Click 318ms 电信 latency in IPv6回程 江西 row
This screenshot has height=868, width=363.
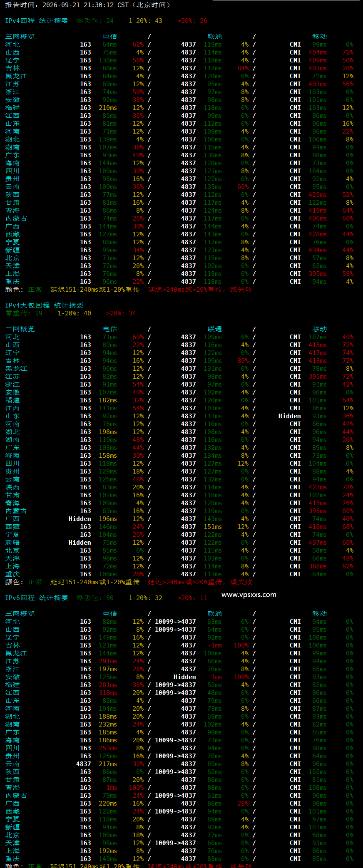(x=108, y=693)
